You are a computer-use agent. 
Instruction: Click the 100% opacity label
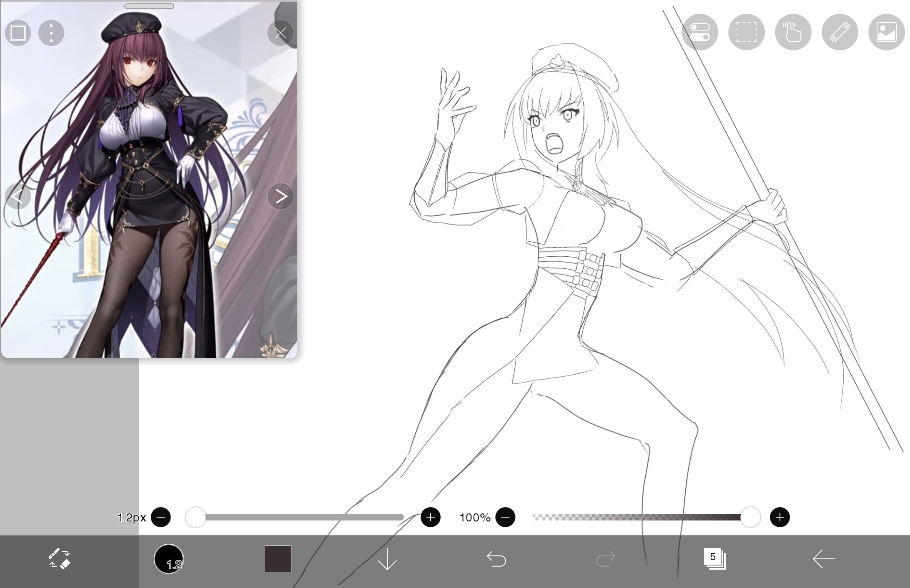click(x=475, y=518)
